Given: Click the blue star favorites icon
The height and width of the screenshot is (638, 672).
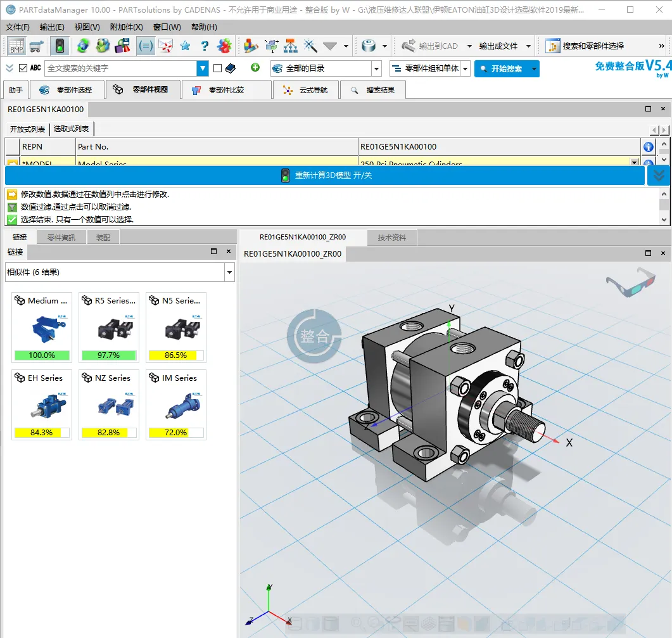Looking at the screenshot, I should point(185,46).
